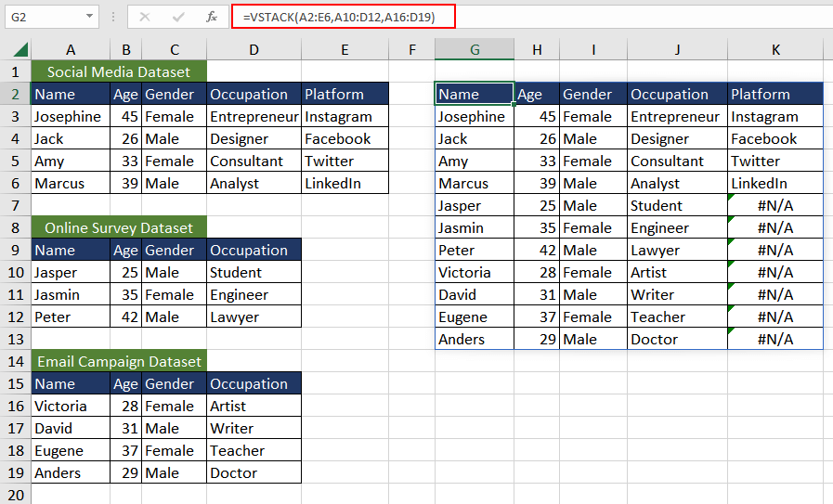Select column G header
Screen dimensions: 833x504
(475, 49)
